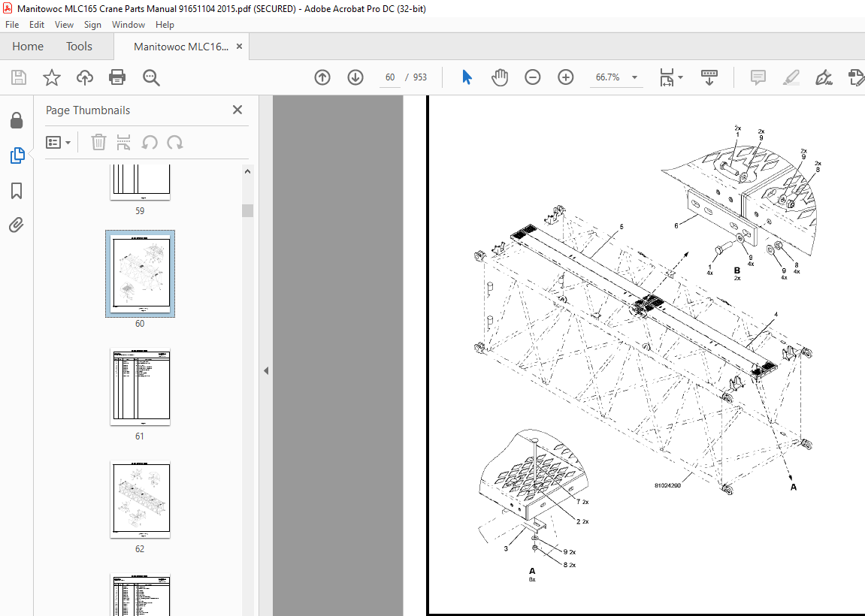Open the Help menu
Screen dimensions: 865x616
tap(165, 25)
